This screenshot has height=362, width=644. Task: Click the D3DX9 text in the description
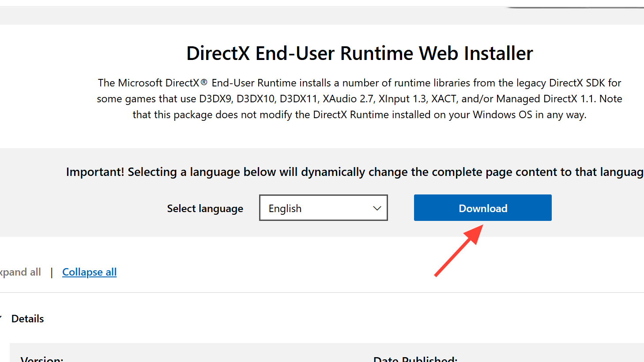click(215, 99)
